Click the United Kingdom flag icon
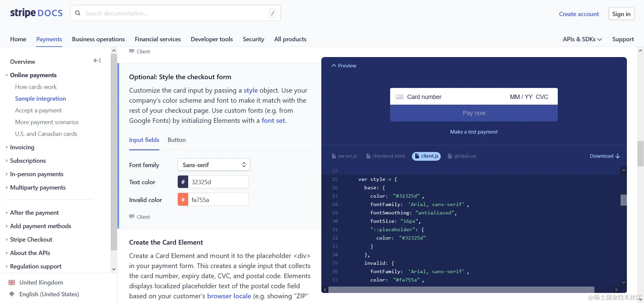The height and width of the screenshot is (303, 644). 12,283
